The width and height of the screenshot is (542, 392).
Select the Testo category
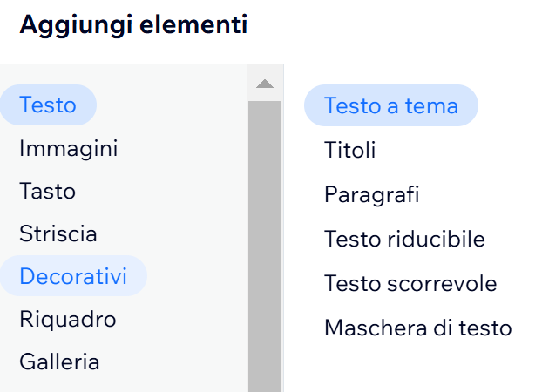48,105
